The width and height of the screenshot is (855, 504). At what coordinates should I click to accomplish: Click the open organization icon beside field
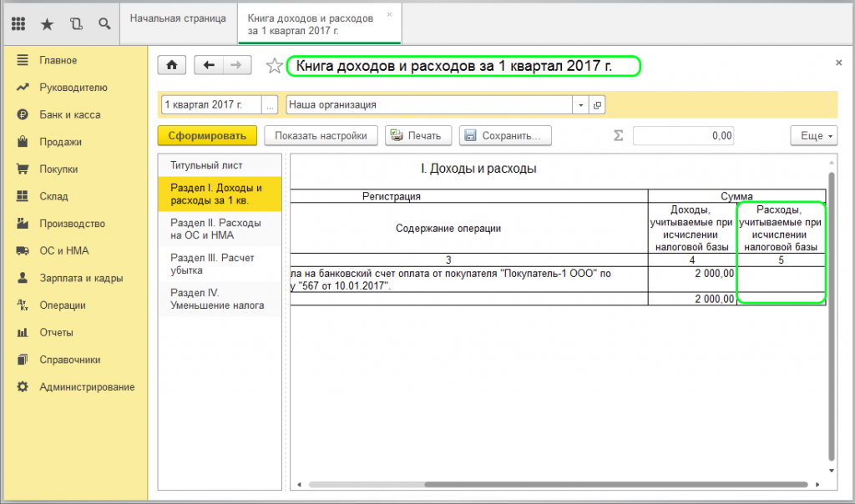(x=596, y=105)
